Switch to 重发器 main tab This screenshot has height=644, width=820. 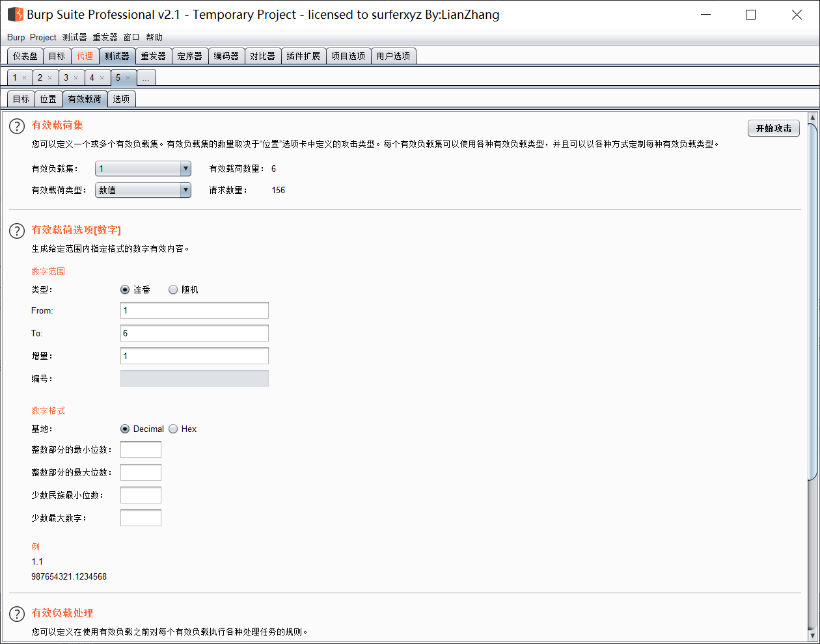(x=154, y=56)
